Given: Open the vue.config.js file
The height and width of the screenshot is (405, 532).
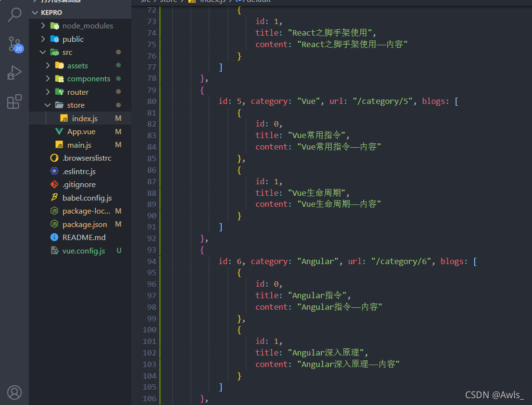Looking at the screenshot, I should 84,251.
